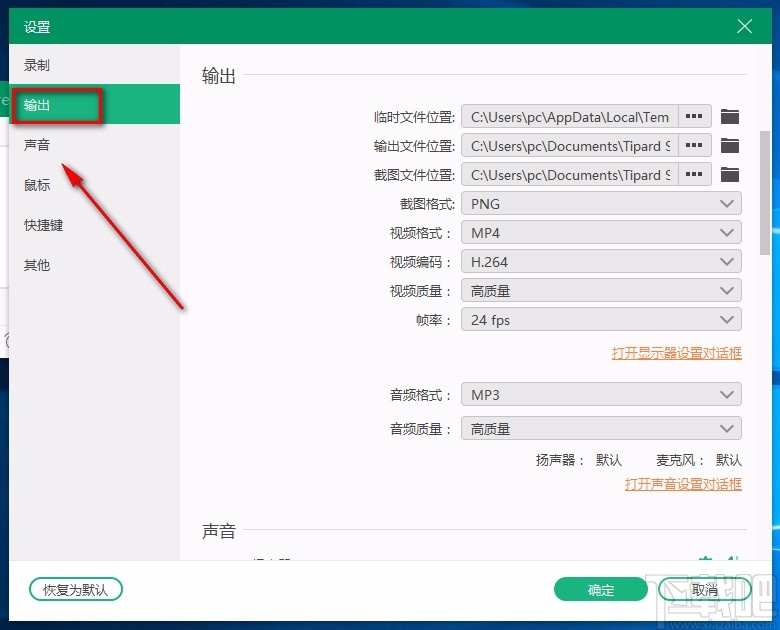The height and width of the screenshot is (630, 780).
Task: Open the 声音 settings tab
Action: (95, 145)
